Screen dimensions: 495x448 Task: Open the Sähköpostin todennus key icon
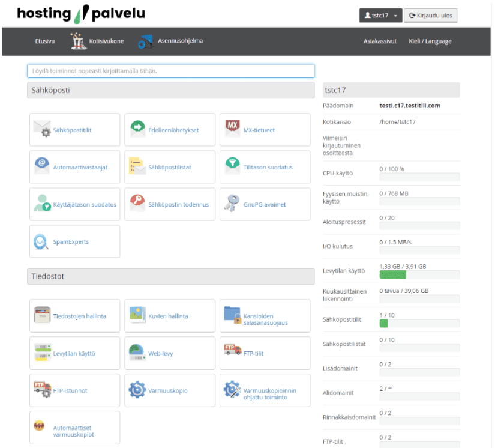tap(137, 202)
